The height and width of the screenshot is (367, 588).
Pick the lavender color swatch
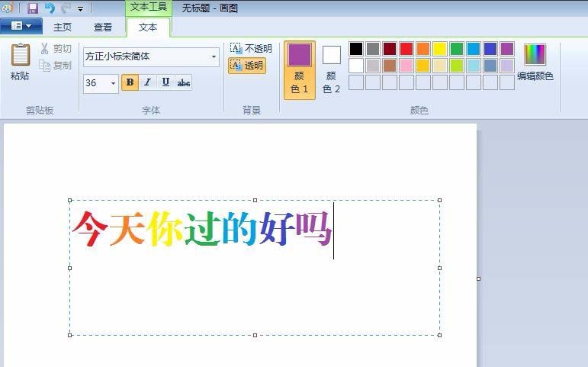tap(507, 66)
